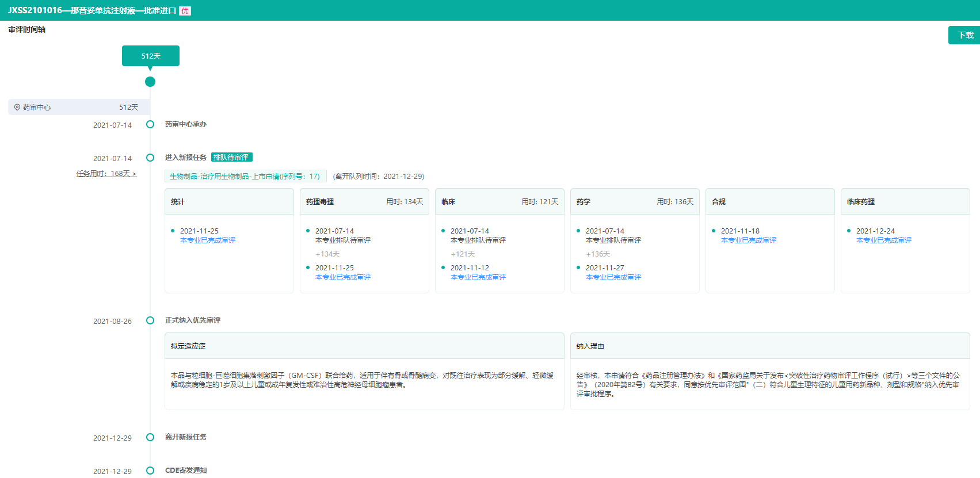Click the 512天 timeline bubble
Image resolution: width=980 pixels, height=478 pixels.
click(151, 56)
